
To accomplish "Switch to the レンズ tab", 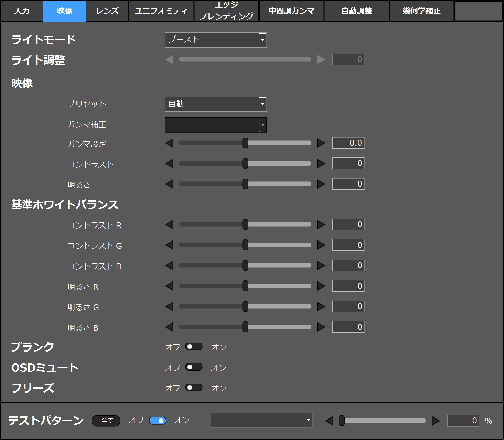I will click(x=107, y=11).
